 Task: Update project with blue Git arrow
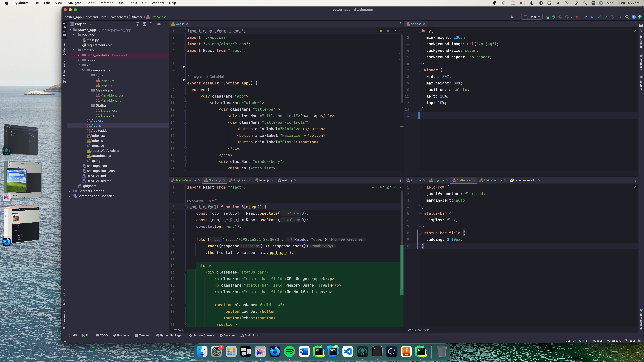(593, 17)
